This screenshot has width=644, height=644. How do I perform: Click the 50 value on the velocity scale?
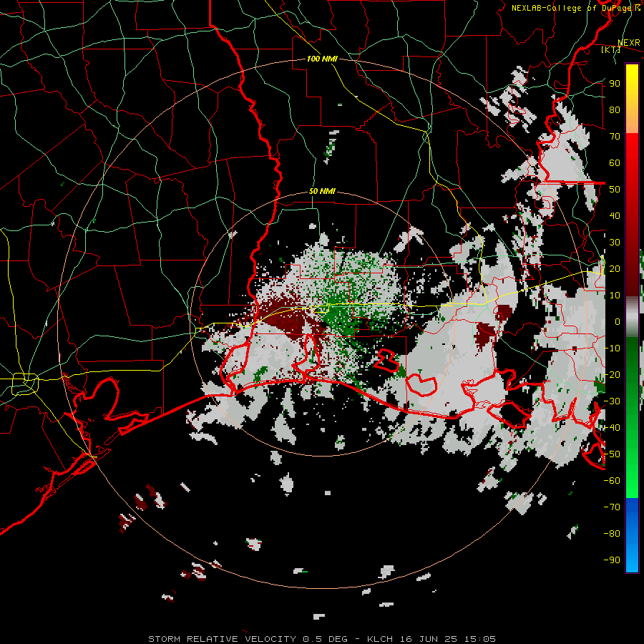[x=615, y=190]
